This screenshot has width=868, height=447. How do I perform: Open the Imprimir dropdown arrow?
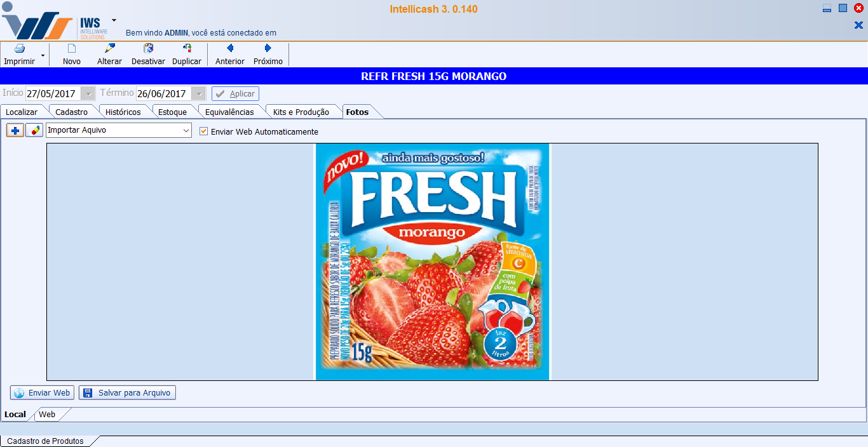pyautogui.click(x=43, y=55)
